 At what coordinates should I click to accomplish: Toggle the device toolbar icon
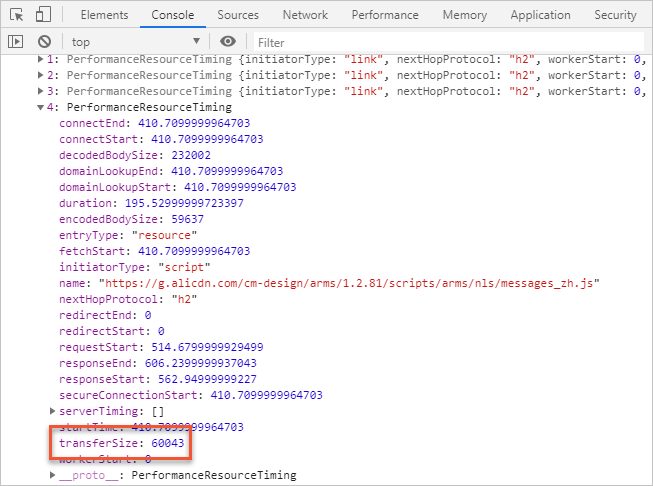point(43,15)
